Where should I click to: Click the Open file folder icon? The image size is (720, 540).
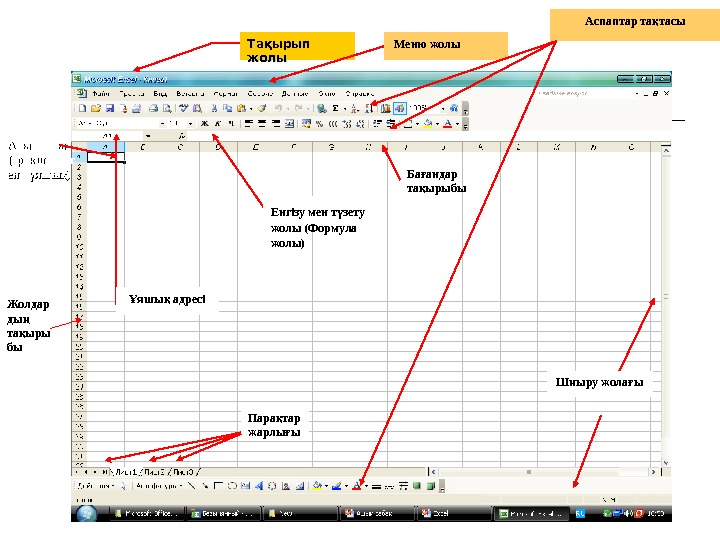click(96, 108)
